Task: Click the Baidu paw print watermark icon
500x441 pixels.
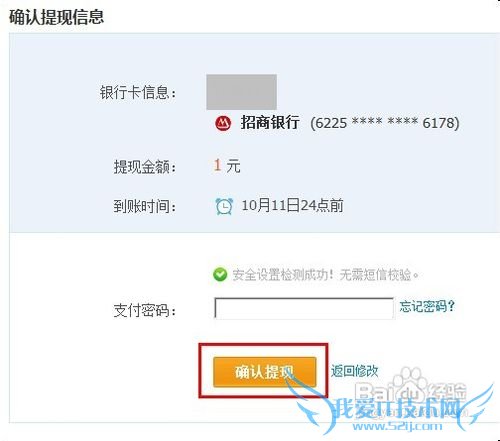Action: coord(409,383)
